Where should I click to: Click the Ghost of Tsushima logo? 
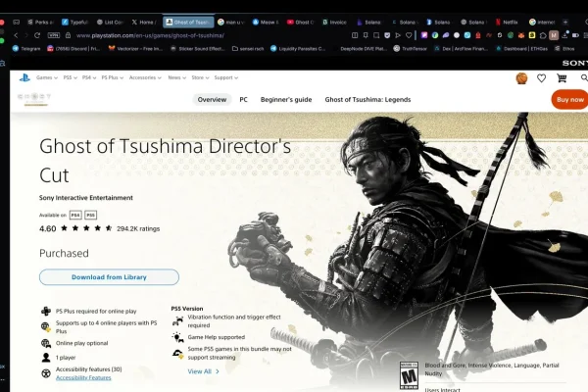pyautogui.click(x=35, y=98)
